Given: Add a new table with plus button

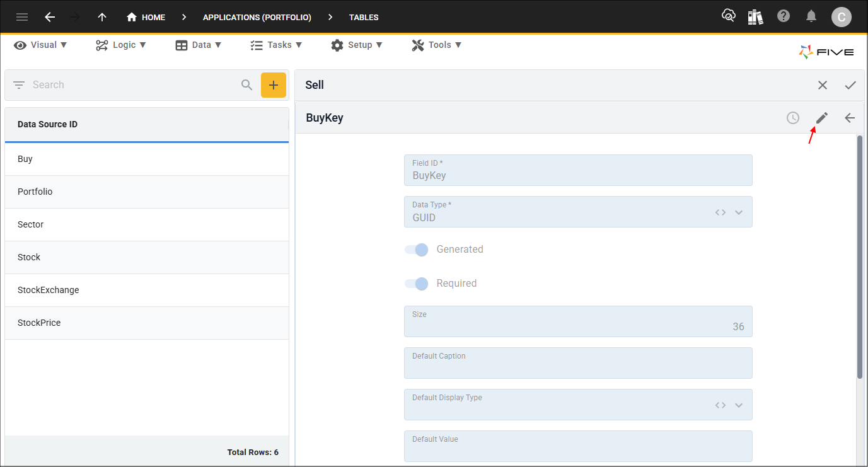Looking at the screenshot, I should point(274,85).
